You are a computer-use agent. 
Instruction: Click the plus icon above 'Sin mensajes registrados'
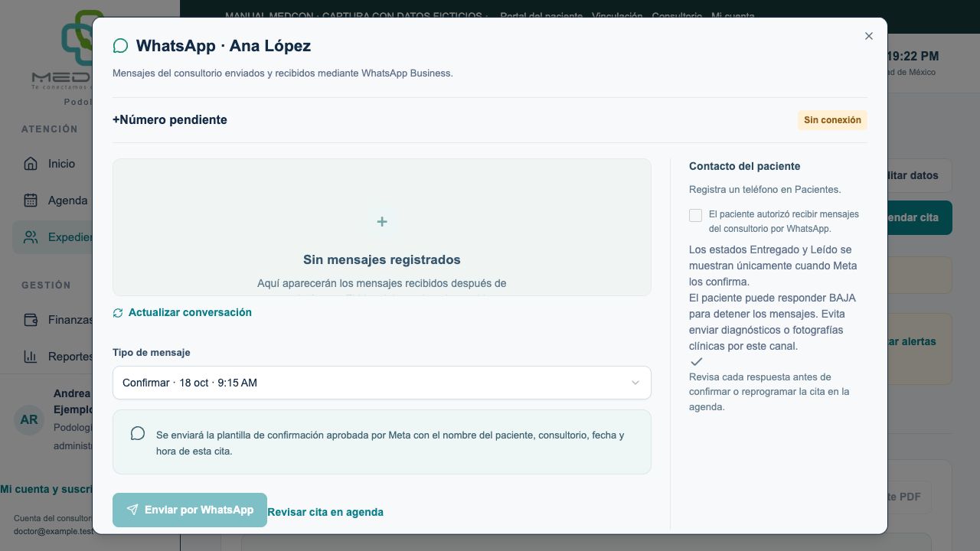382,222
